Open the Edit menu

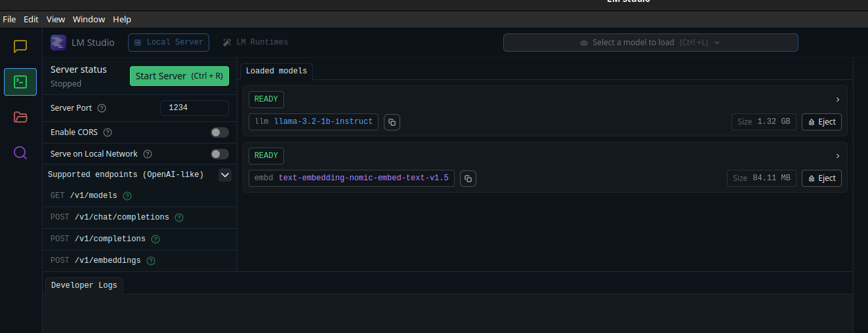point(31,19)
